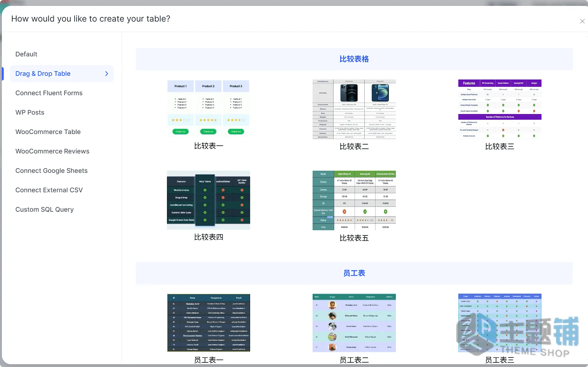588x367 pixels.
Task: Close the create table dialog
Action: click(x=582, y=21)
